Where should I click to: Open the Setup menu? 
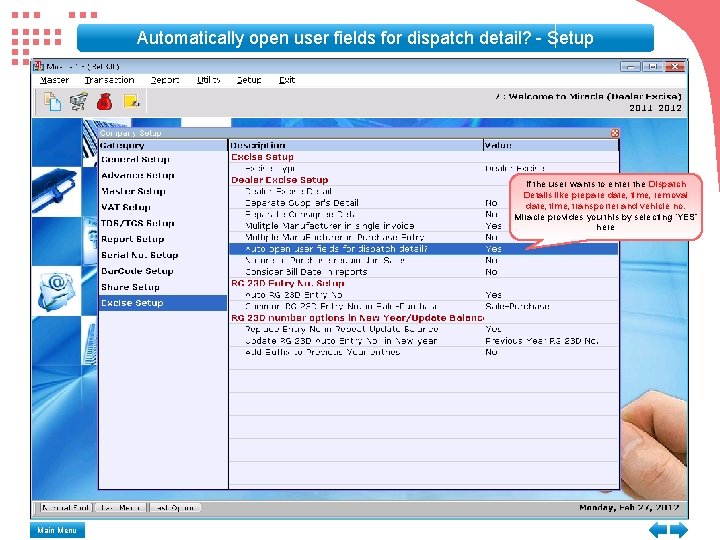click(x=249, y=80)
